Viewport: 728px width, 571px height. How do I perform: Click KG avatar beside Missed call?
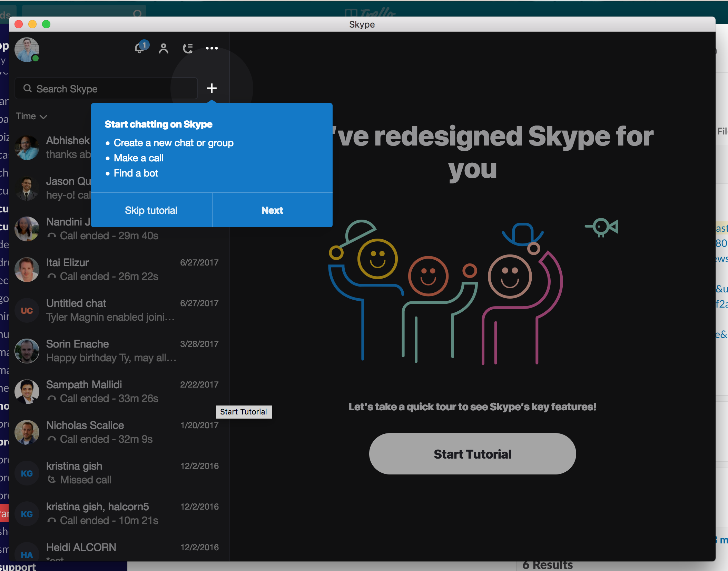point(27,473)
